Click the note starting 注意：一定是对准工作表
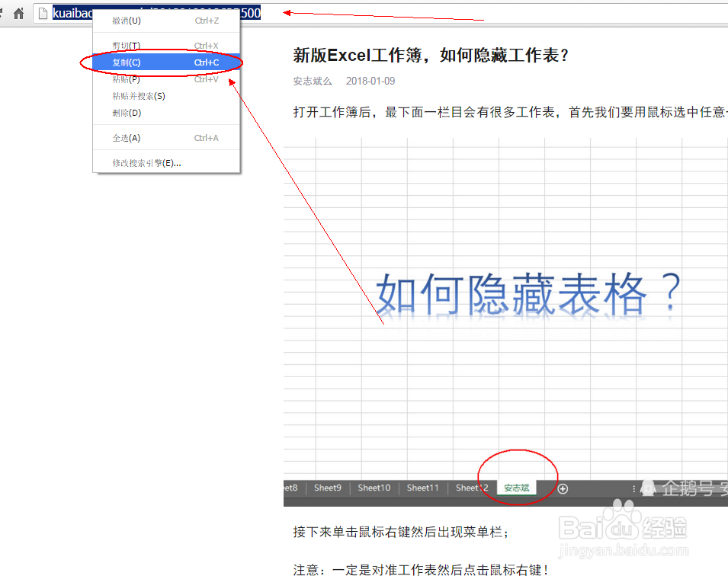Image resolution: width=728 pixels, height=576 pixels. coord(421,569)
